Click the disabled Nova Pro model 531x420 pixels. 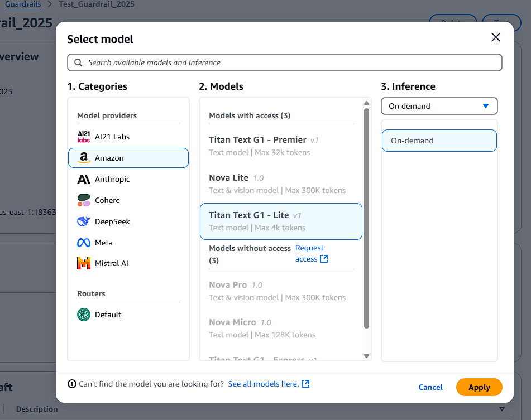coord(281,291)
